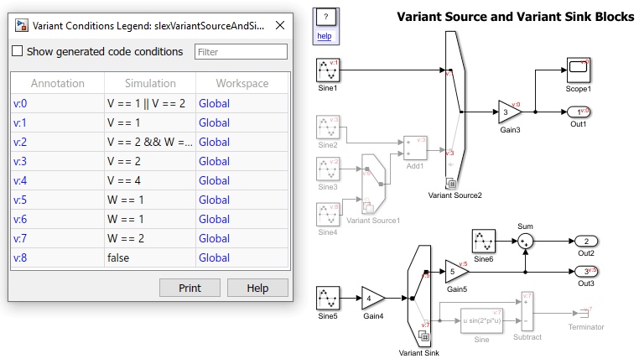Select the Sine1 source block

pos(328,70)
